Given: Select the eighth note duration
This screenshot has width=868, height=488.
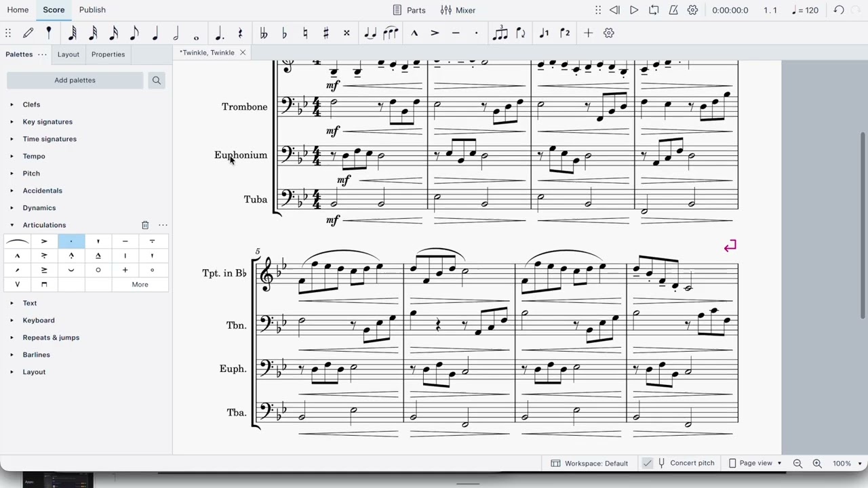Looking at the screenshot, I should pos(134,33).
